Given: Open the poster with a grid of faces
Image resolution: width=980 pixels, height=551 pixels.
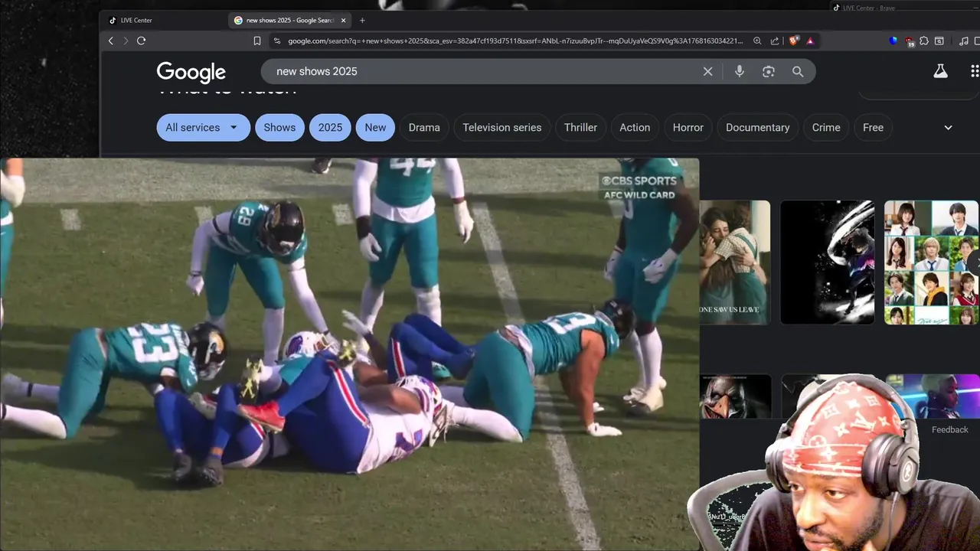Looking at the screenshot, I should pos(932,262).
